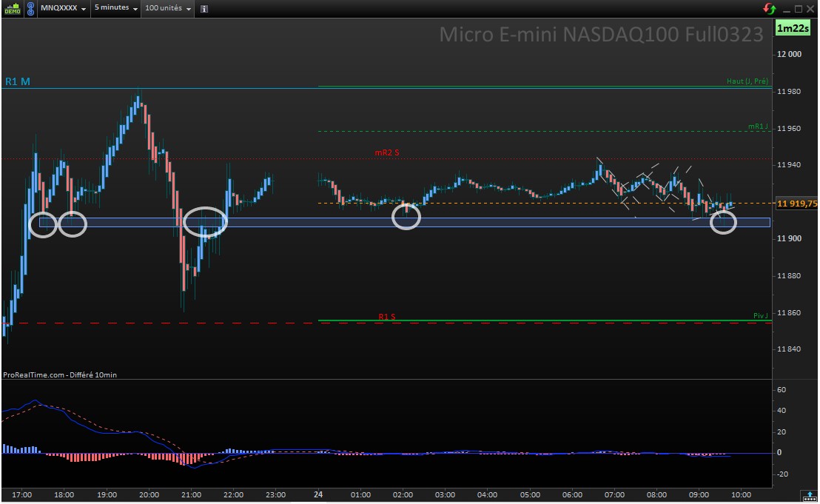Click the 10:00 time axis label
Viewport: 820px width, 504px height.
(x=741, y=494)
